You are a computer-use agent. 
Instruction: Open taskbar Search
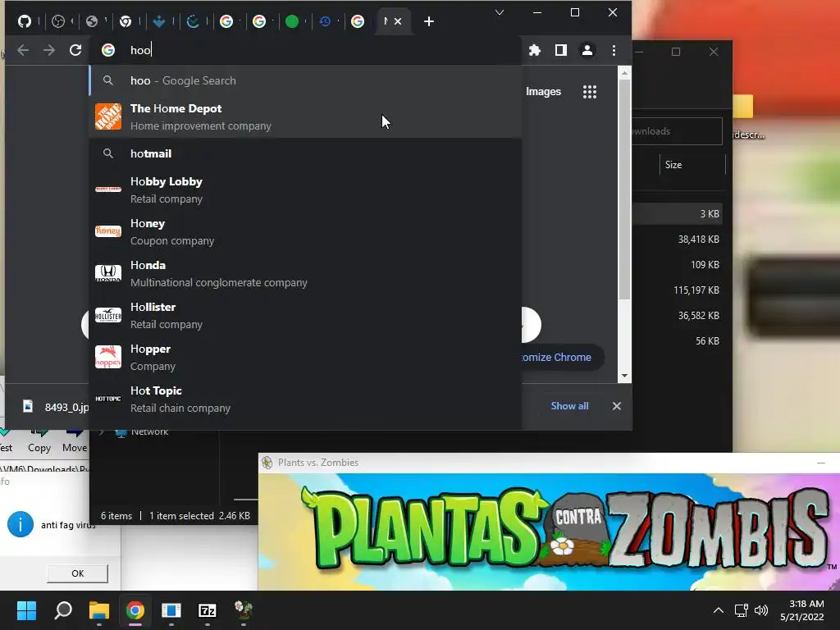click(x=63, y=610)
